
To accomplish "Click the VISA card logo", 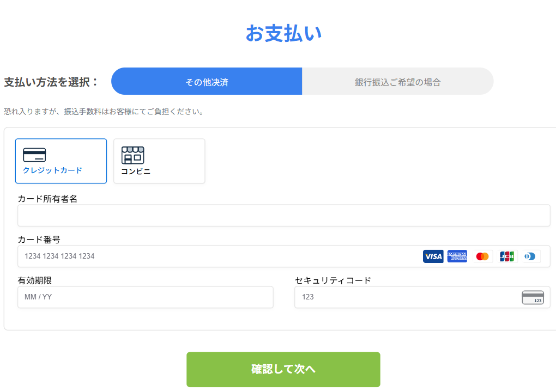I will tap(433, 256).
